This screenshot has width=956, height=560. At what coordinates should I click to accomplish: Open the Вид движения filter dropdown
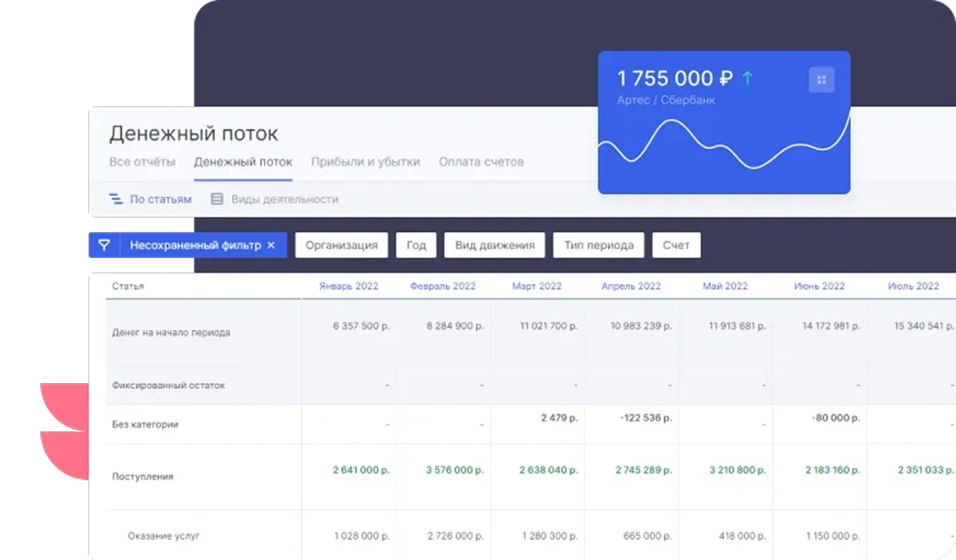pyautogui.click(x=494, y=245)
